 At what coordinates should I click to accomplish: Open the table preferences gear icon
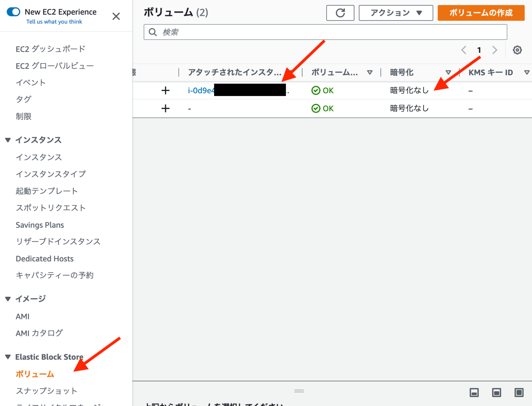coord(517,50)
